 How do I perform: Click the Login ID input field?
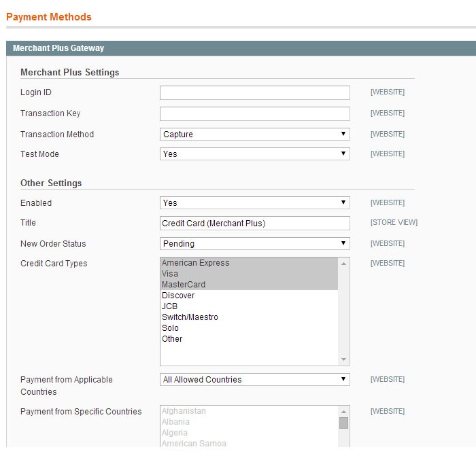pyautogui.click(x=255, y=92)
